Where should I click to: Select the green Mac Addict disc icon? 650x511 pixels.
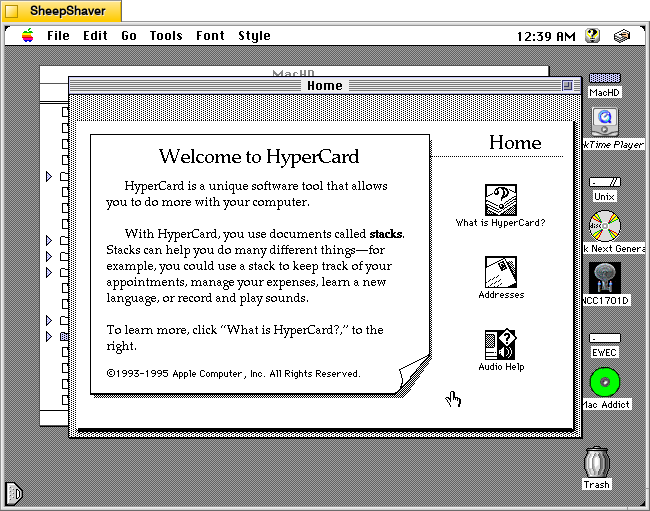coord(605,382)
